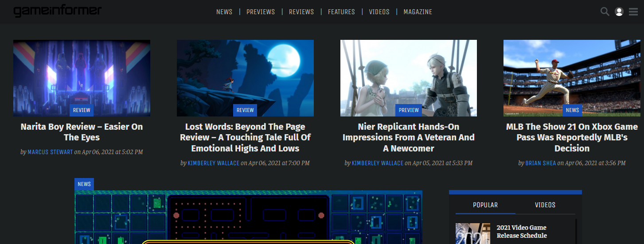Image resolution: width=644 pixels, height=244 pixels.
Task: Click the REVIEW badge on Narita Boy
Action: click(82, 110)
